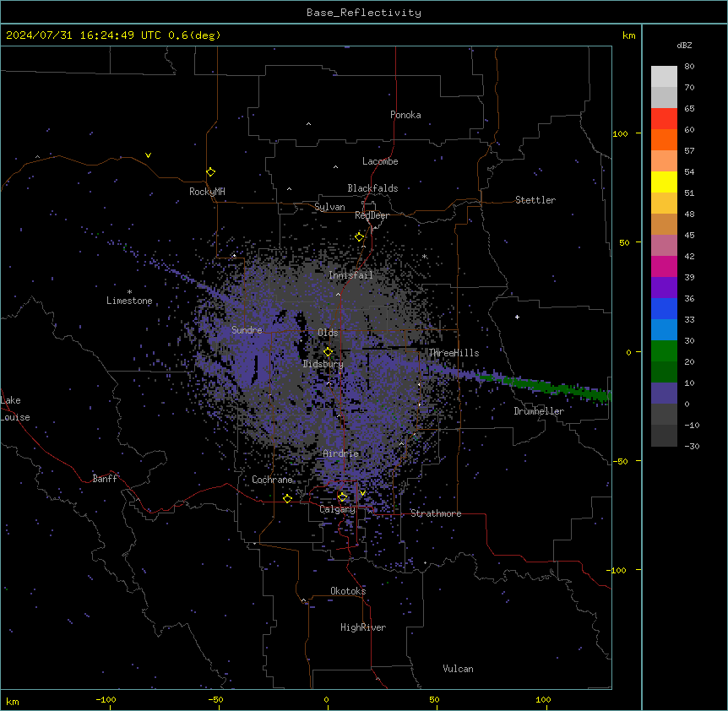728x711 pixels.
Task: Click the Okotoks label
Action: pyautogui.click(x=348, y=591)
